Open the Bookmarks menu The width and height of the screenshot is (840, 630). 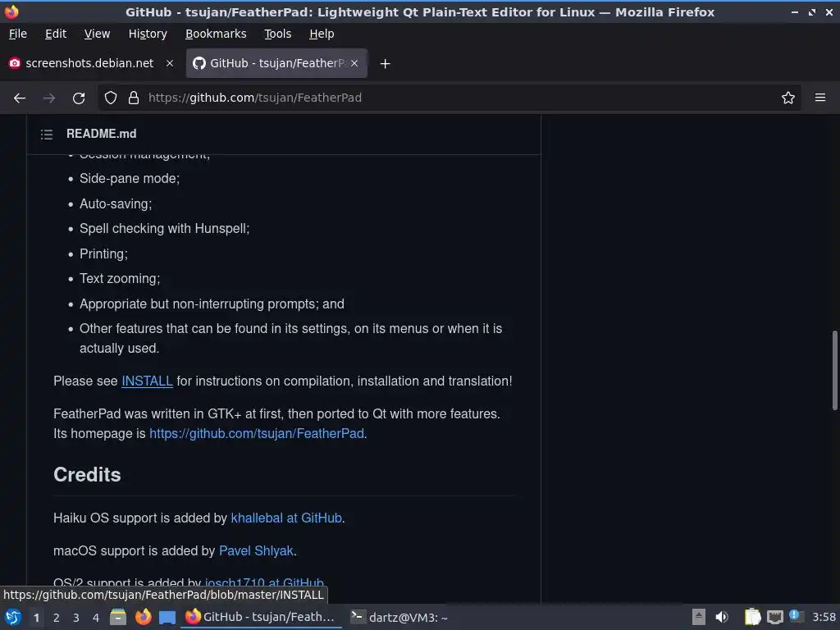coord(216,34)
